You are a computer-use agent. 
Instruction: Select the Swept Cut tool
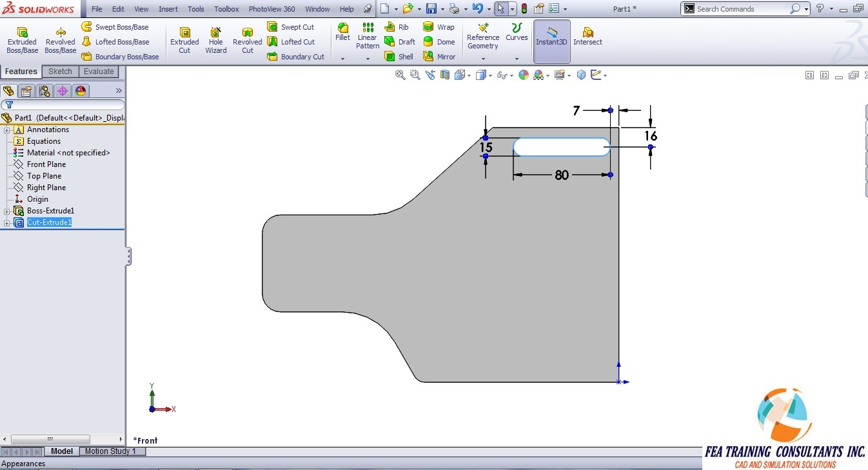(291, 27)
